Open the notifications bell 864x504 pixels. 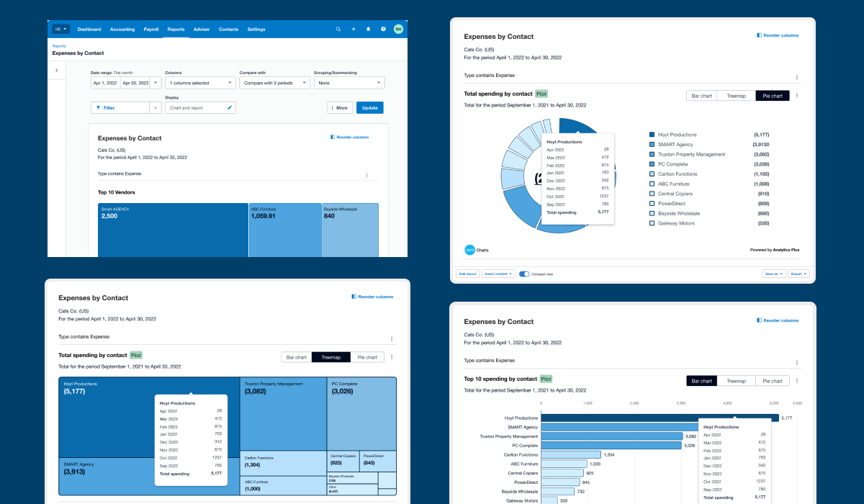coord(368,29)
